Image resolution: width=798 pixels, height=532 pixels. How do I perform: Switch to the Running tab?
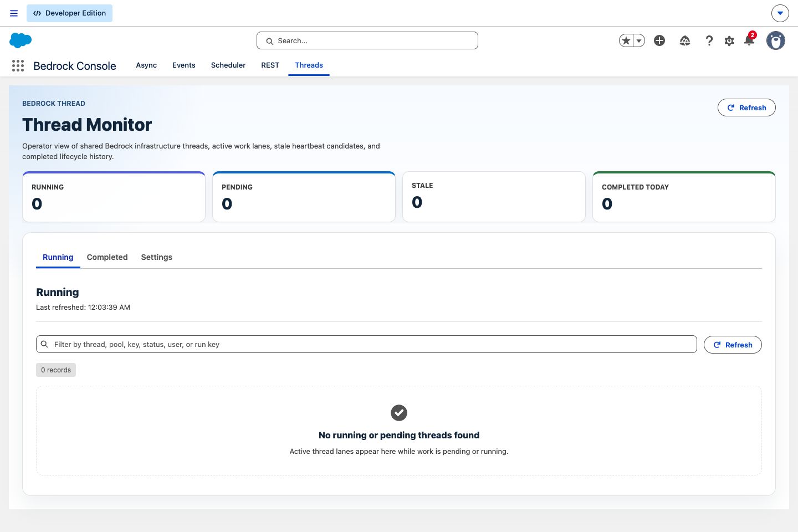point(58,257)
